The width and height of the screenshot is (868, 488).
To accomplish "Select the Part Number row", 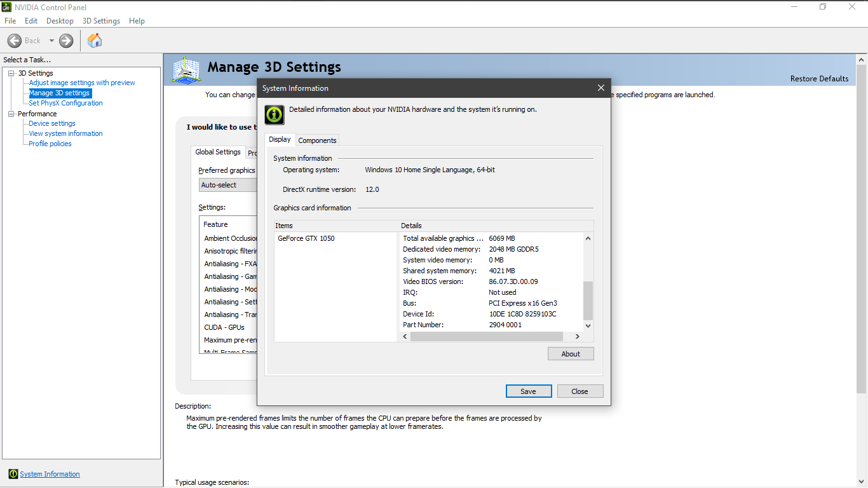I will [492, 325].
